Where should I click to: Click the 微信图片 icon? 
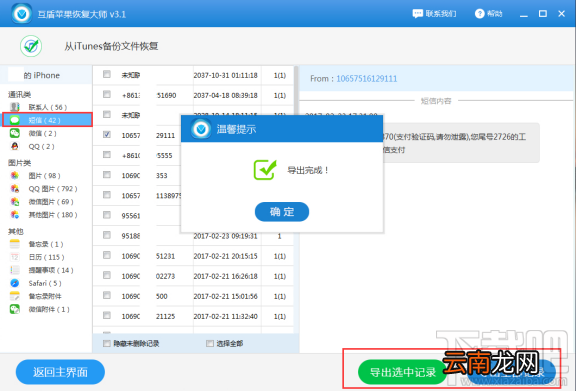(x=15, y=202)
